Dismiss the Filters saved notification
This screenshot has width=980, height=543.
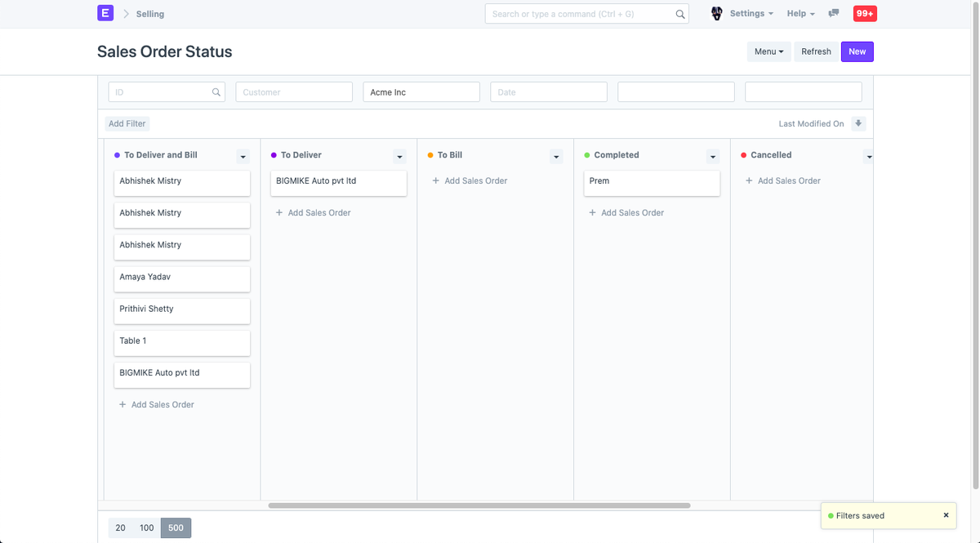point(946,515)
